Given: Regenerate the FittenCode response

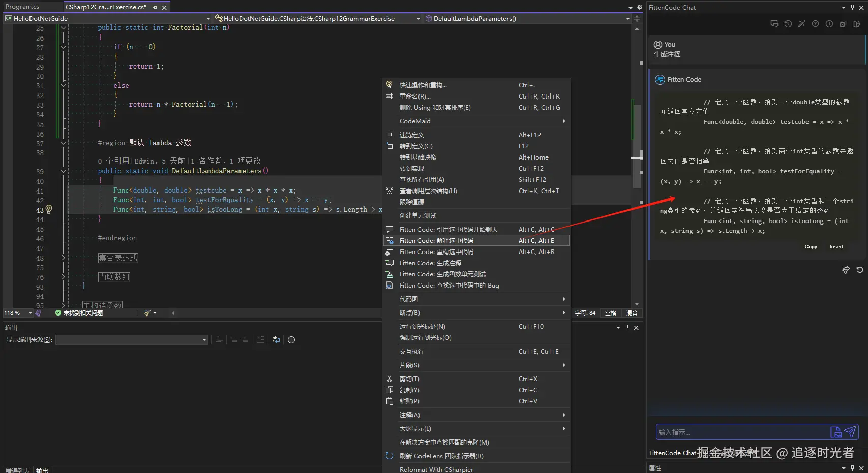Looking at the screenshot, I should 859,270.
